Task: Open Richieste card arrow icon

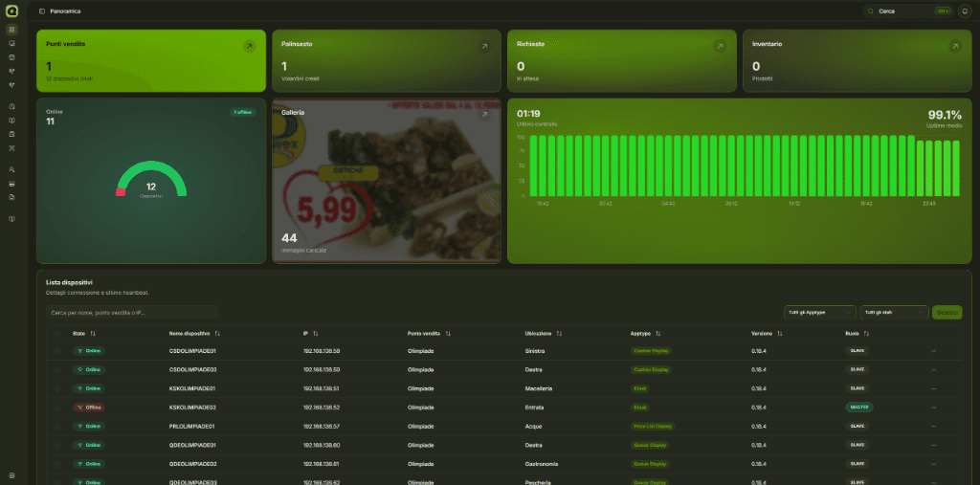Action: point(720,46)
